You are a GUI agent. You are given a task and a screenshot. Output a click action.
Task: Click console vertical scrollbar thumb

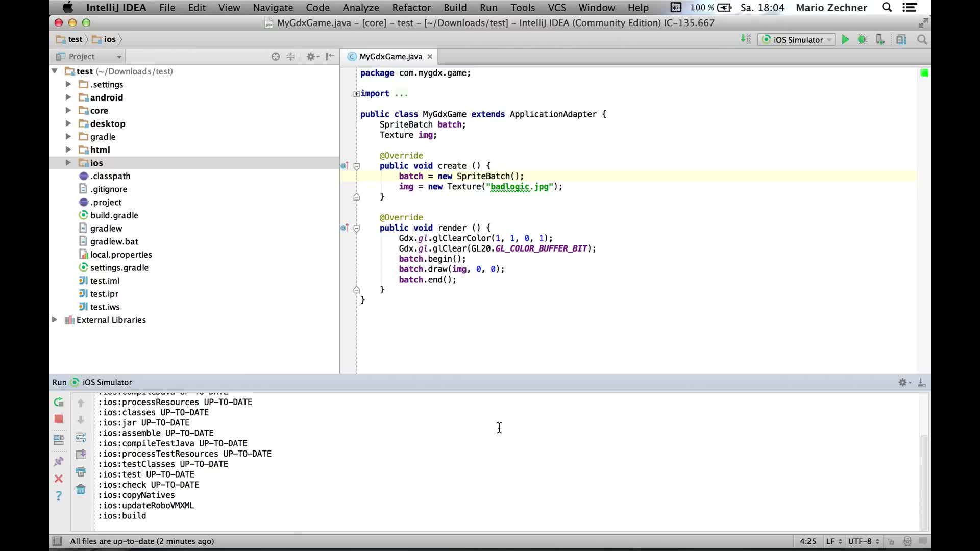[x=924, y=482]
